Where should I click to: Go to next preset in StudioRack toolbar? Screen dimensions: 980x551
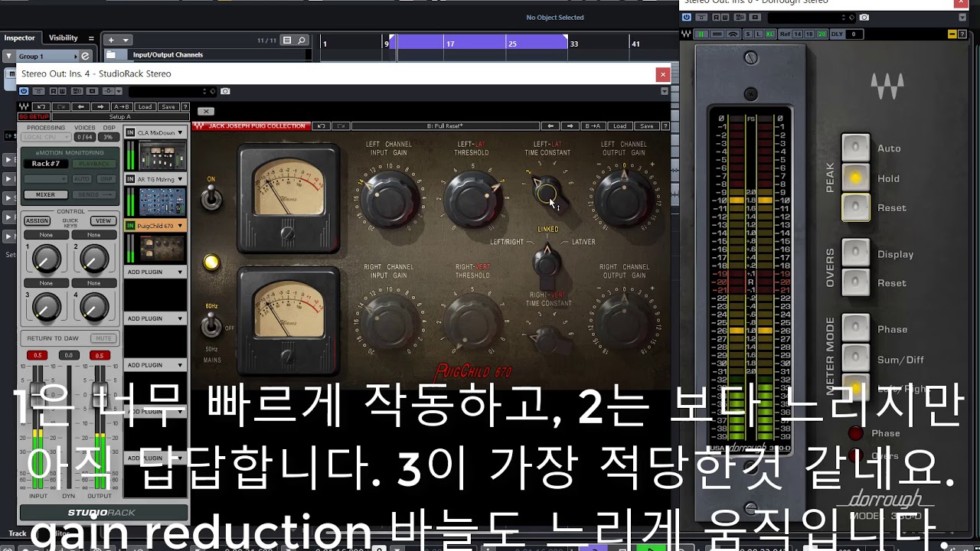(x=100, y=106)
